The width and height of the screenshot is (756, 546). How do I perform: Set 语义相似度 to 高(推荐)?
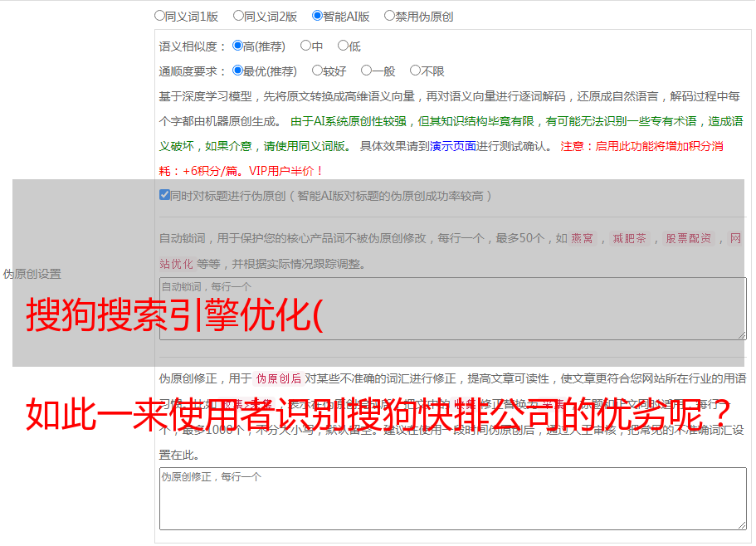pyautogui.click(x=237, y=46)
